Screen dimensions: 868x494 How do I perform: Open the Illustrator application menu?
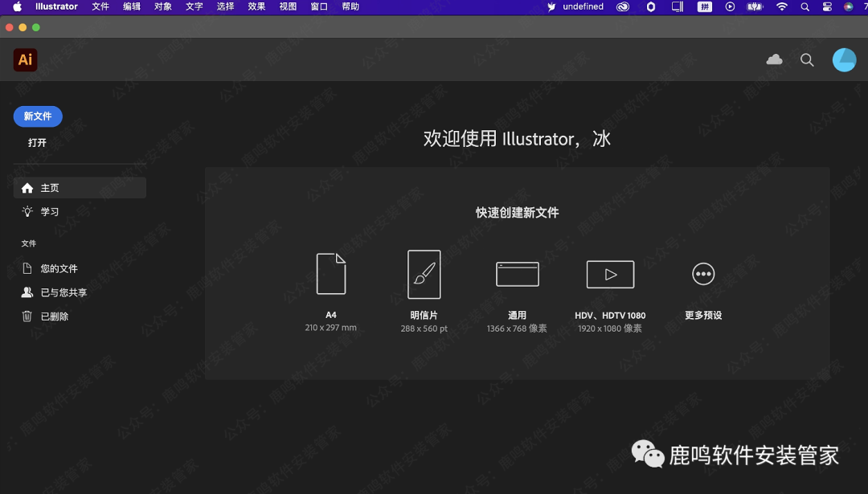point(56,6)
